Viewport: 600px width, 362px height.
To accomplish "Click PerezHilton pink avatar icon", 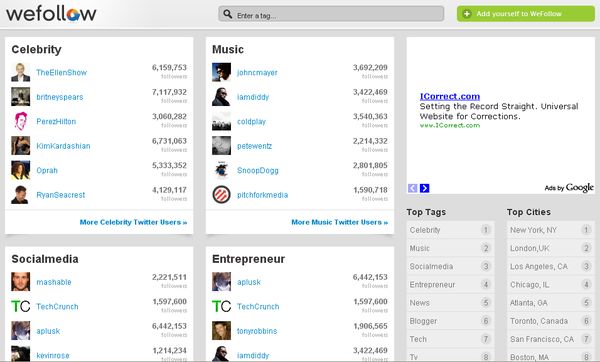I will [21, 121].
